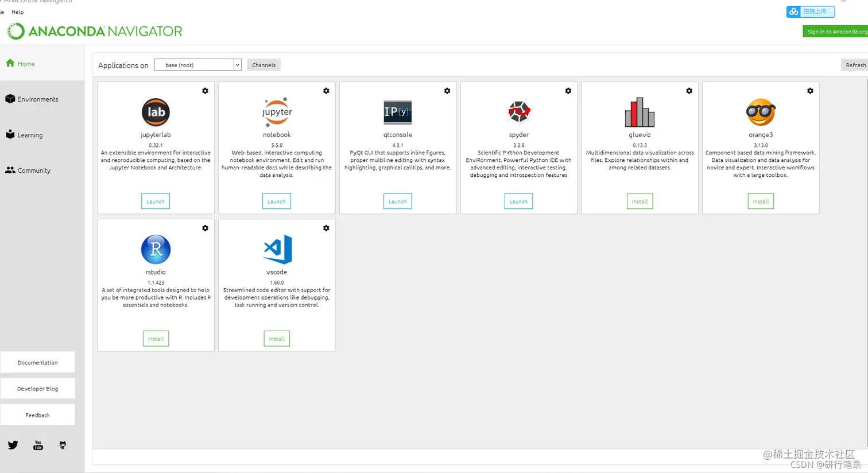Image resolution: width=868 pixels, height=473 pixels.
Task: Launch jupyterlab
Action: [x=156, y=201]
